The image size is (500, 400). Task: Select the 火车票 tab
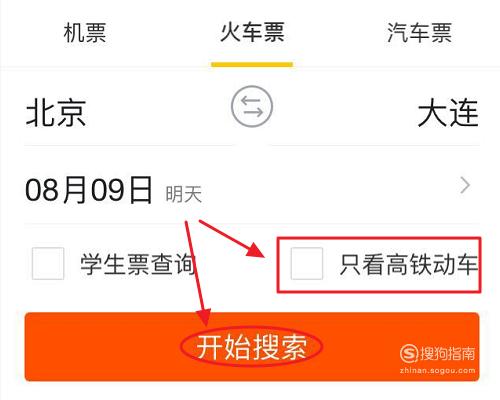tap(252, 33)
